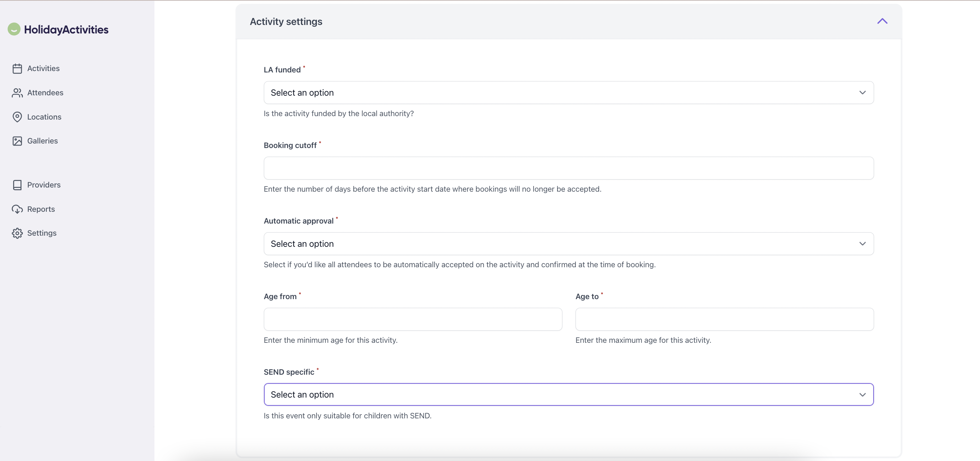Click the Locations map pin icon

tap(17, 117)
